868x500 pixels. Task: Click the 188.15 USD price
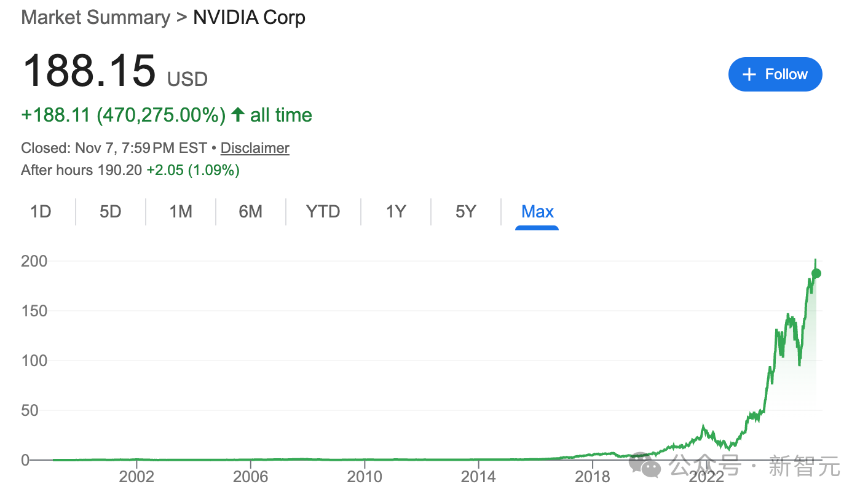pyautogui.click(x=90, y=71)
